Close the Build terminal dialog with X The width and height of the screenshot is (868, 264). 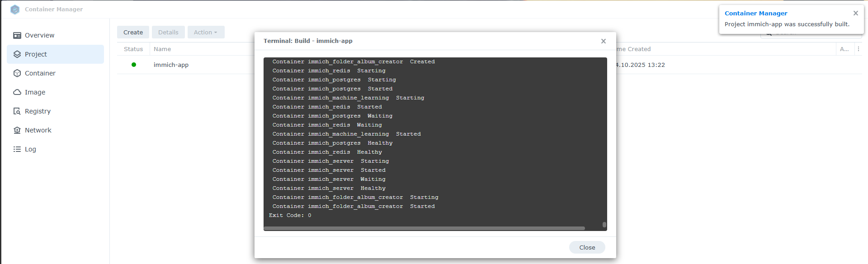[x=603, y=41]
